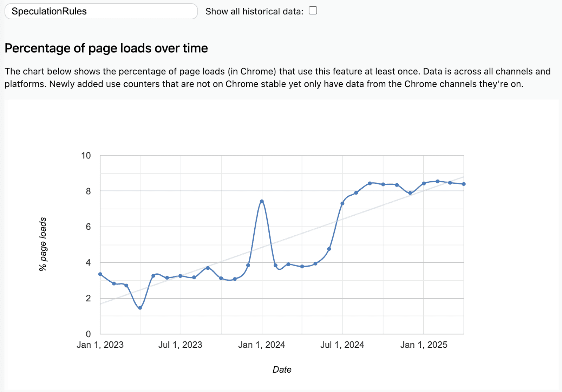Viewport: 562px width, 392px height.
Task: Click the '10' value on the y-axis
Action: [x=85, y=156]
